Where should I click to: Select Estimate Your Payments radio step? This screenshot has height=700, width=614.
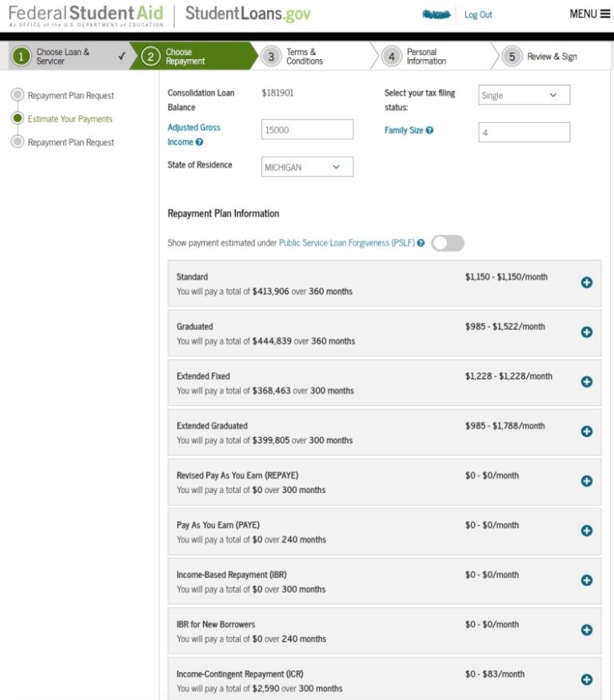[18, 118]
